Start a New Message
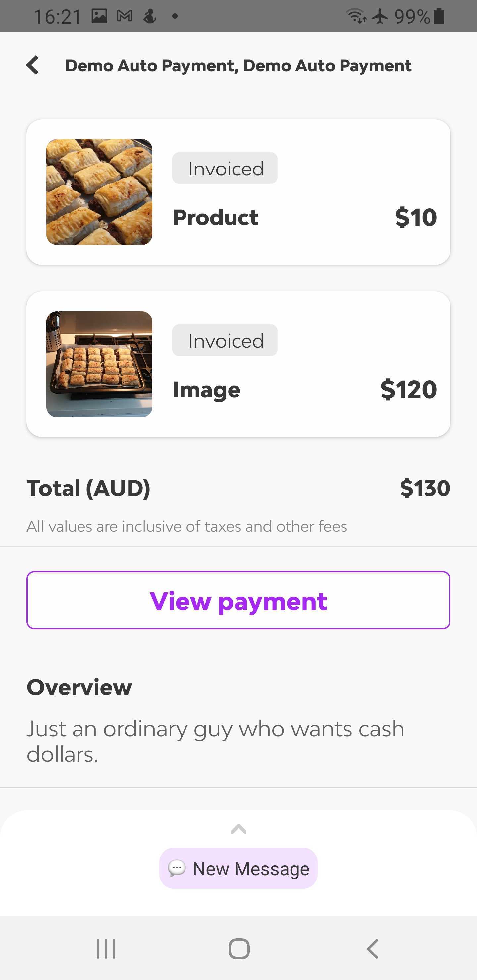Screen dimensions: 477x980 pos(239,868)
